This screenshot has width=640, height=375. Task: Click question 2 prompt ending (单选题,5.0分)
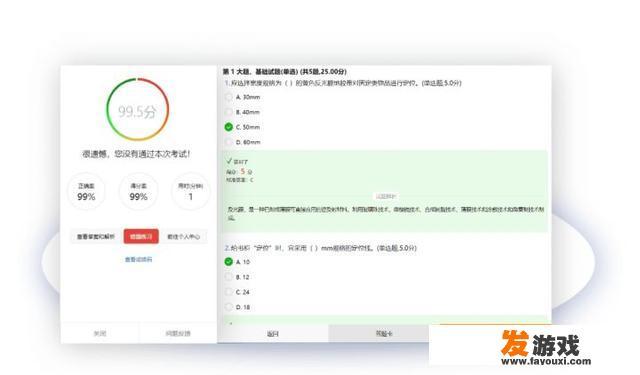coord(320,248)
